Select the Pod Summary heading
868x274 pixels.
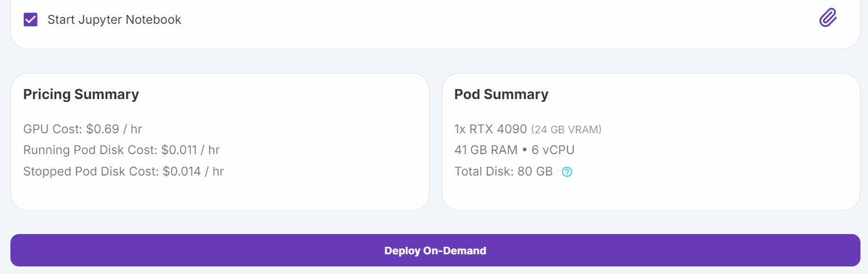501,94
